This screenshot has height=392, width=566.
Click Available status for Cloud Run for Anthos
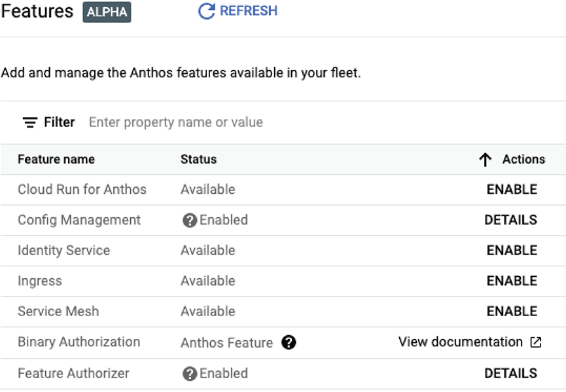(x=208, y=190)
